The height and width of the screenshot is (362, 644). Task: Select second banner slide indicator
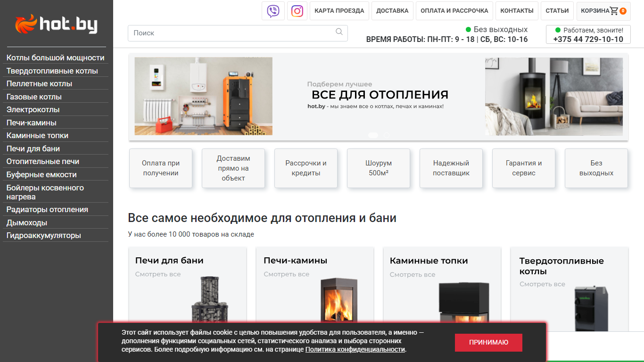click(x=386, y=135)
